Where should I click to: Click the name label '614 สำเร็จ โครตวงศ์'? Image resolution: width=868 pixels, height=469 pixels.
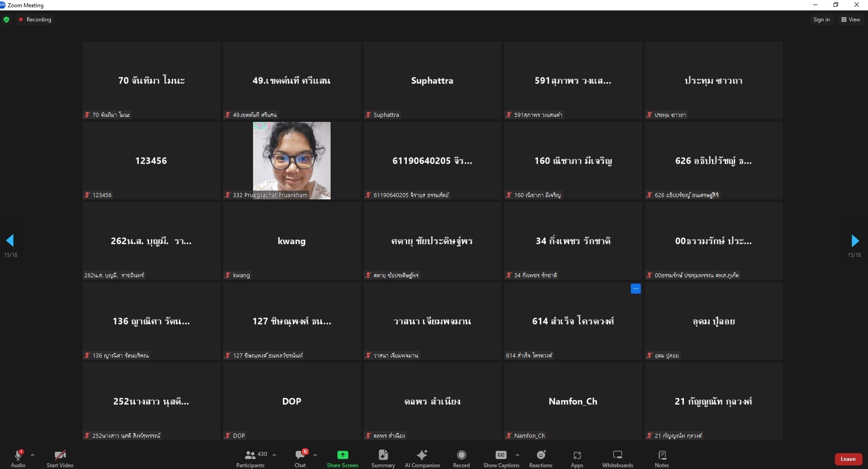[x=529, y=356]
